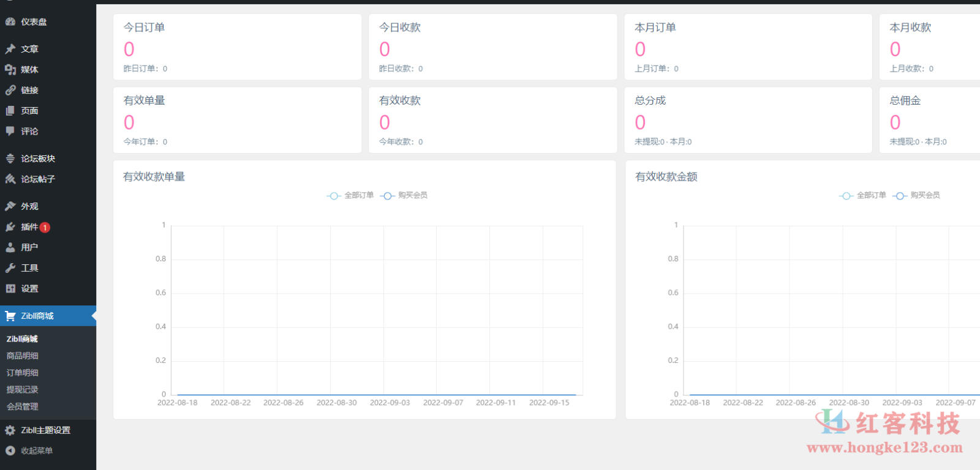Click the chain link icon in sidebar

pyautogui.click(x=10, y=90)
